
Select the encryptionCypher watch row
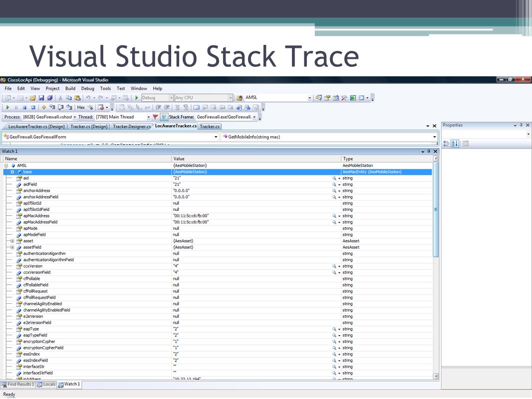(x=217, y=342)
